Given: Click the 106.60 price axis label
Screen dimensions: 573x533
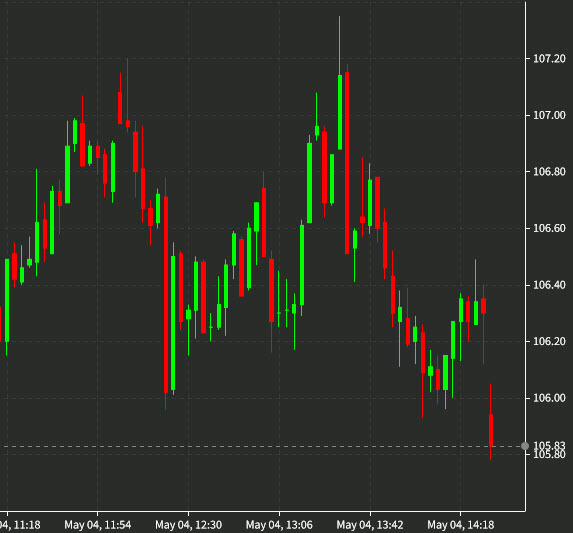Looking at the screenshot, I should coord(549,228).
